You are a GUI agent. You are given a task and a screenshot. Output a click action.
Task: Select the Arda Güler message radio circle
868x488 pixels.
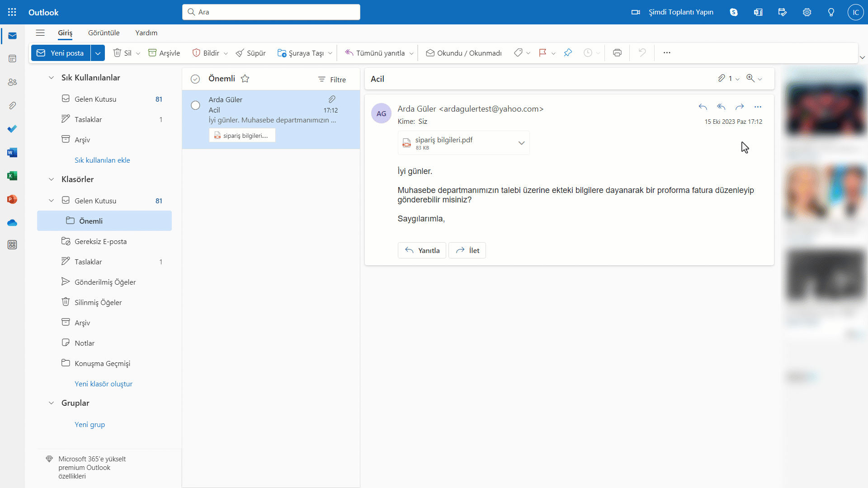point(195,105)
